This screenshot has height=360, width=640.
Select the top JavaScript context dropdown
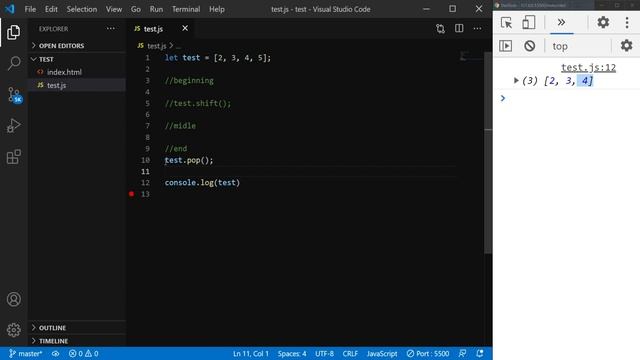point(560,46)
